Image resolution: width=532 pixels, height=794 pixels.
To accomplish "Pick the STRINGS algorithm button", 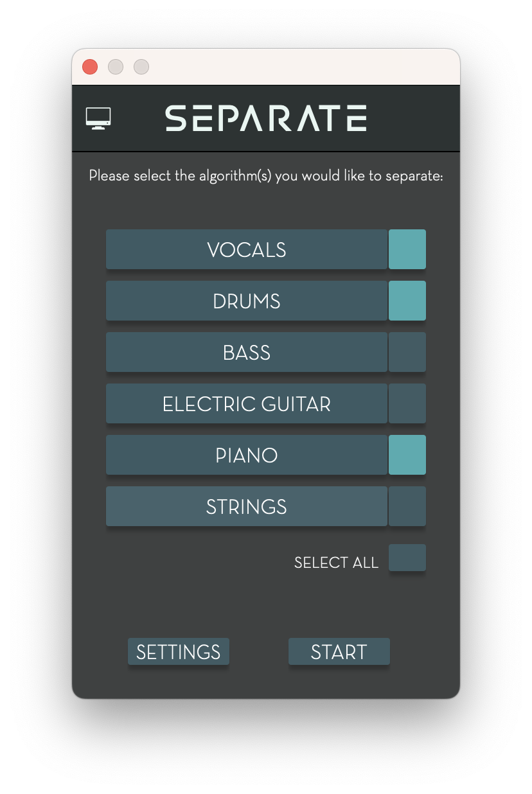I will tap(247, 506).
